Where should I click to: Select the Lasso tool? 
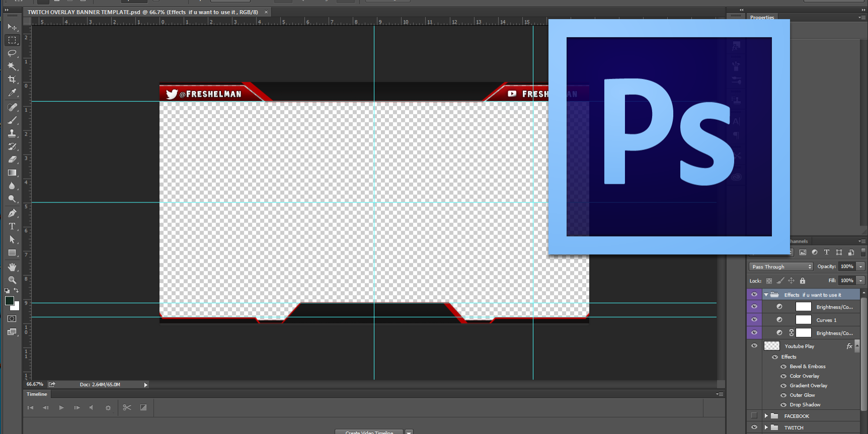12,53
